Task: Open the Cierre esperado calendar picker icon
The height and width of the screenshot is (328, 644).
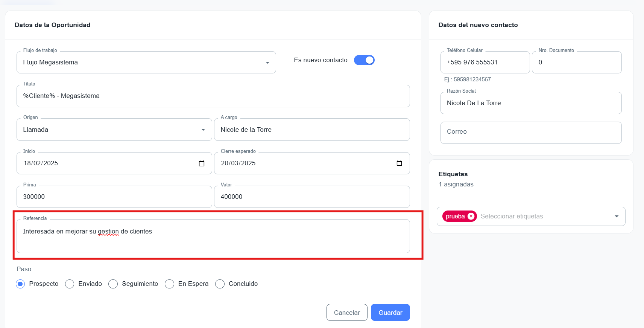Action: [399, 163]
